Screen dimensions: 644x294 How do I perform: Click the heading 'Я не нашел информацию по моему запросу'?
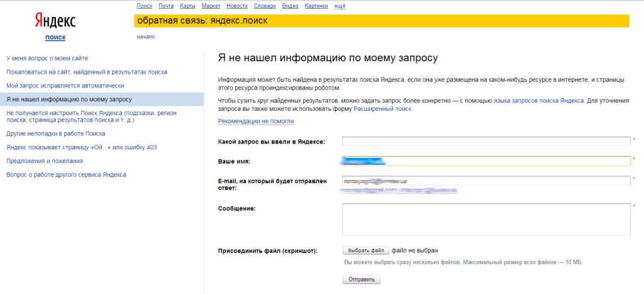[328, 58]
